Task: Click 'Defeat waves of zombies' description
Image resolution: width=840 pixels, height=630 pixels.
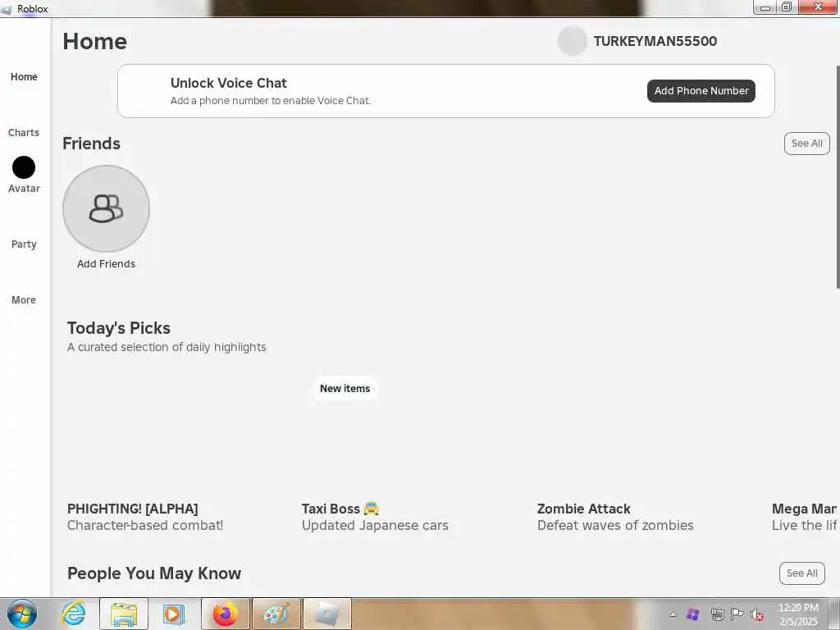Action: point(615,525)
